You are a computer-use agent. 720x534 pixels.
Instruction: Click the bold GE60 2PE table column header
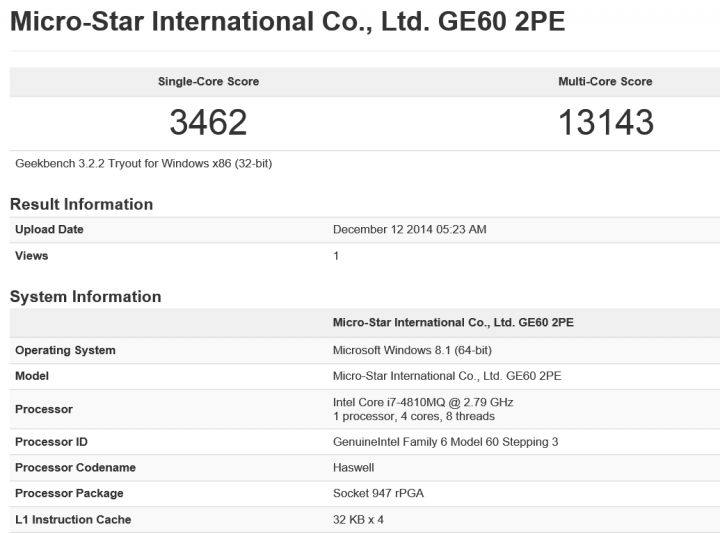coord(453,322)
